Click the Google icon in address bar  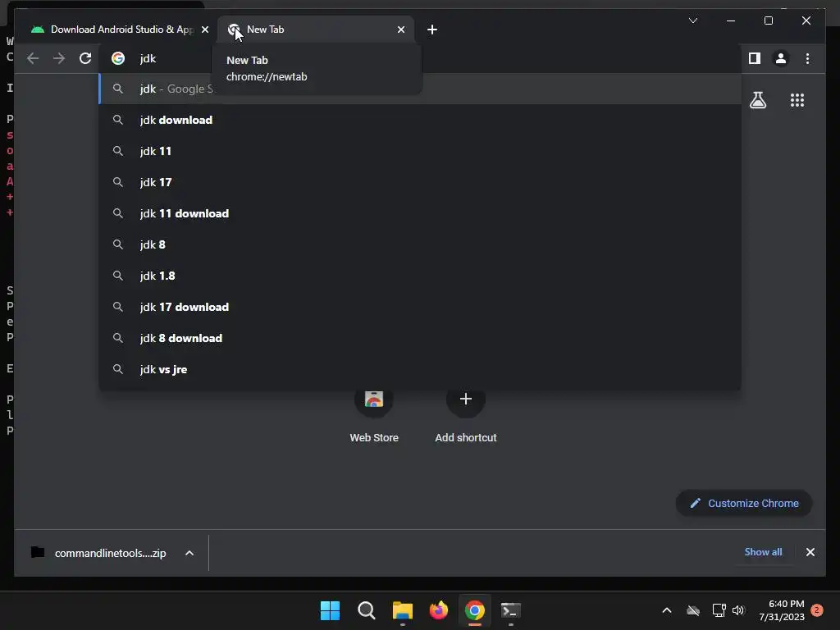point(118,58)
